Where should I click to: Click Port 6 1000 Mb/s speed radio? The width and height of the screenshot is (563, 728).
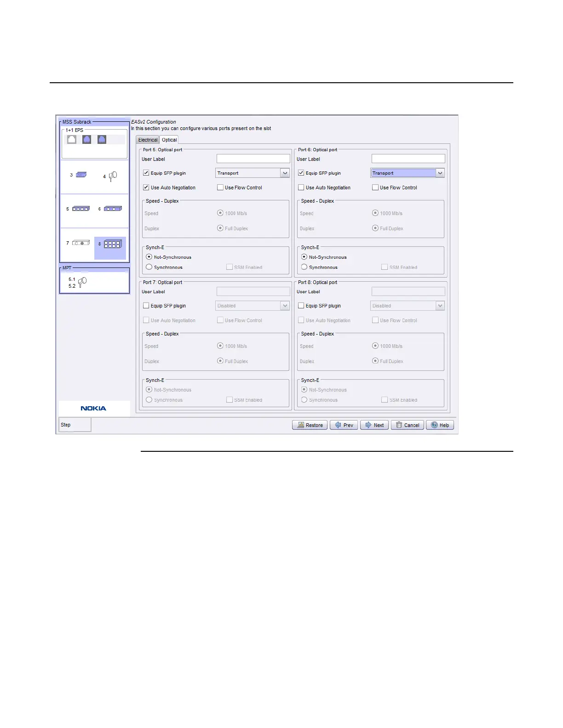[375, 213]
